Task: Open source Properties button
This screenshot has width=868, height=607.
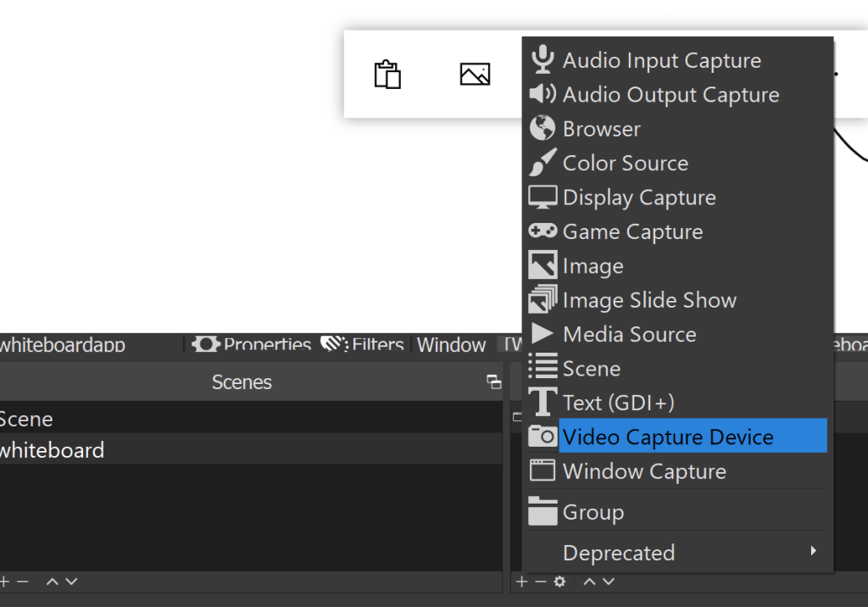Action: [x=252, y=344]
